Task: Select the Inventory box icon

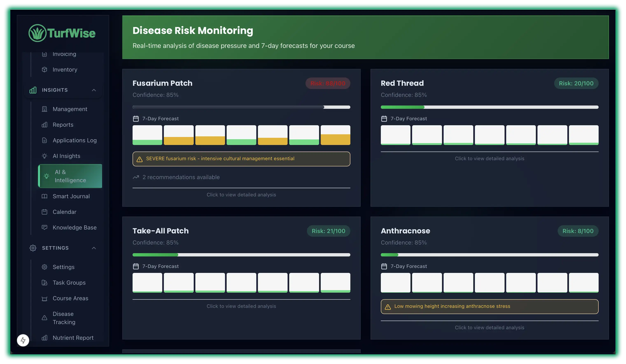Action: 45,70
